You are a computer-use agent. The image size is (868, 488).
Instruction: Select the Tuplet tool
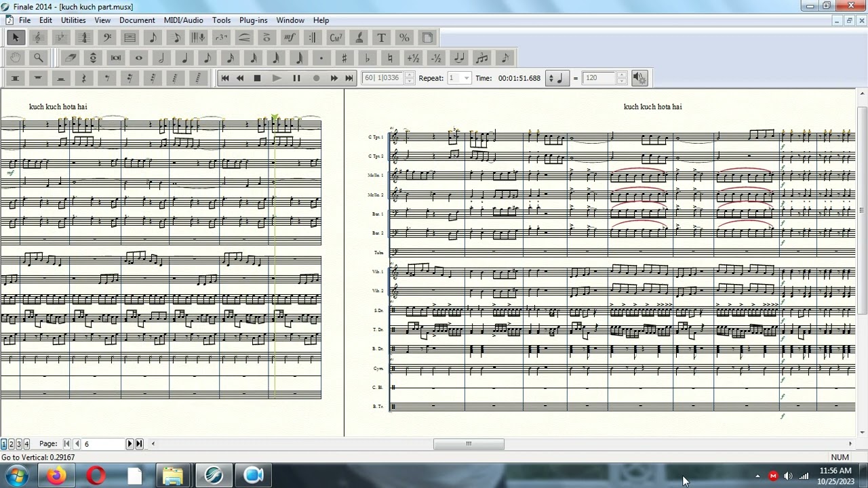click(x=222, y=38)
